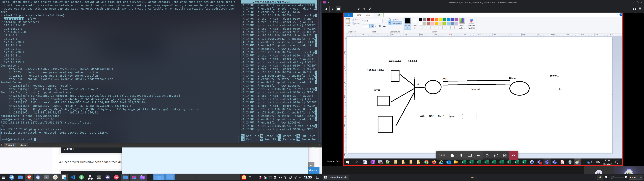Click zoom out minus icon
The height and width of the screenshot is (181, 644).
[606, 177]
